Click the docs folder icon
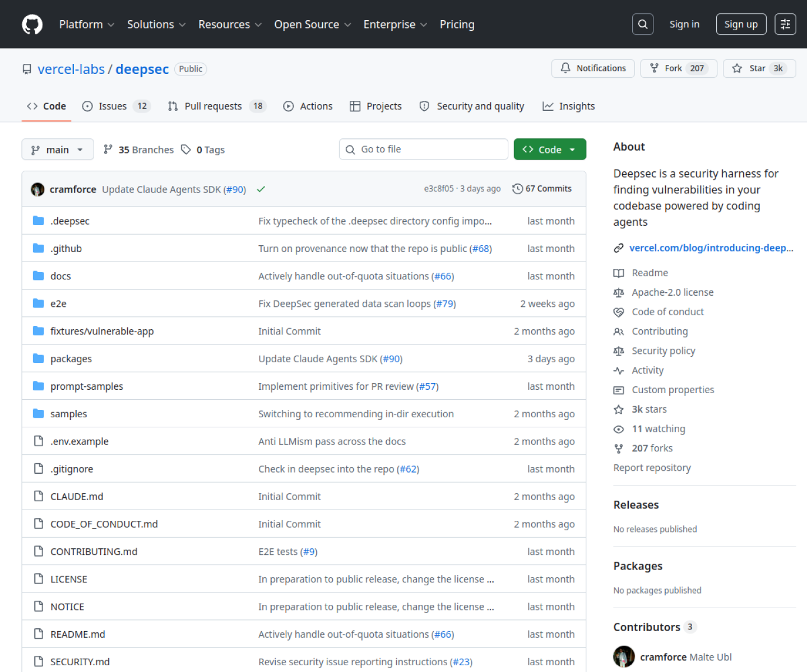This screenshot has height=672, width=807. click(38, 276)
